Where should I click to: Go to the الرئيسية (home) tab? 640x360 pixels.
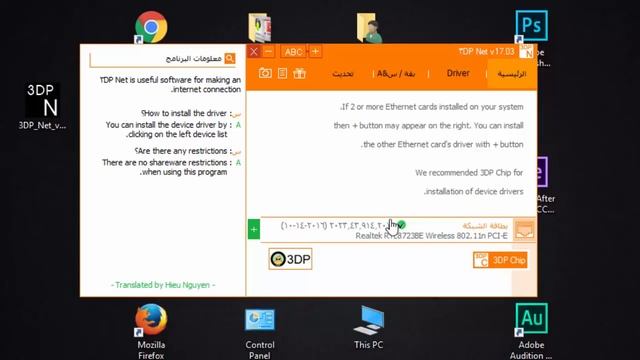click(511, 74)
